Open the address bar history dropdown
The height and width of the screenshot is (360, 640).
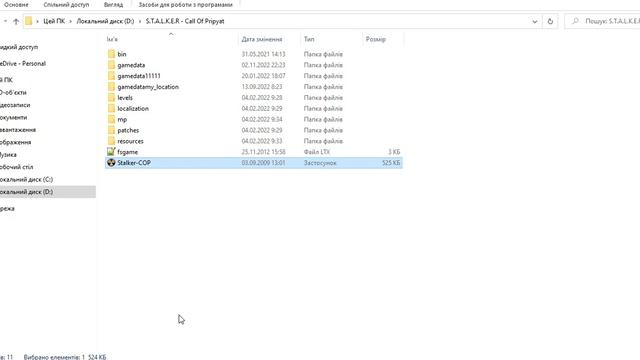pos(535,21)
